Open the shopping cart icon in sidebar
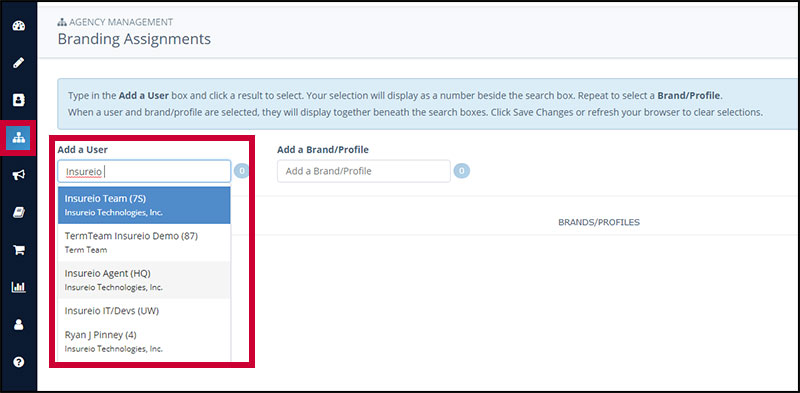This screenshot has width=800, height=393. pyautogui.click(x=18, y=250)
